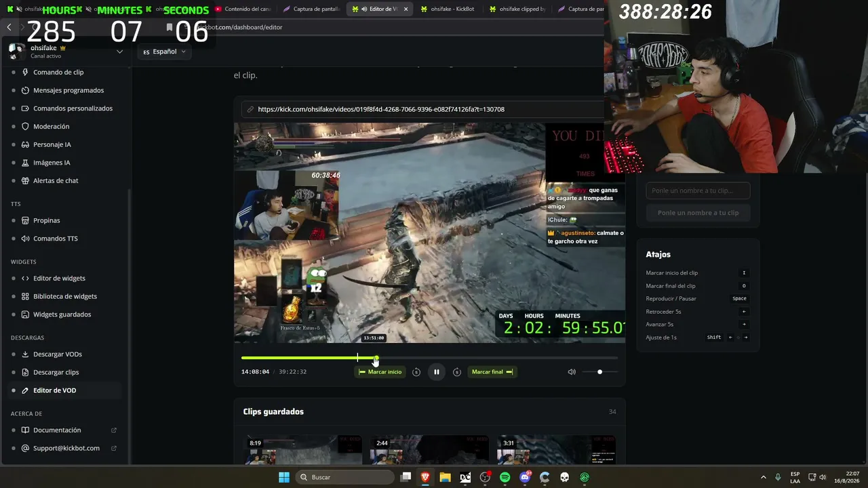Click the Editor de widgets code icon
This screenshot has width=868, height=488.
(25, 278)
